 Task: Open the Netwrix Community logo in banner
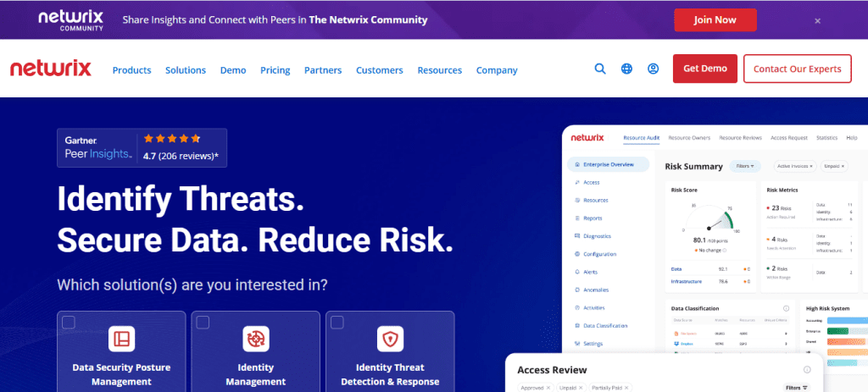point(71,21)
